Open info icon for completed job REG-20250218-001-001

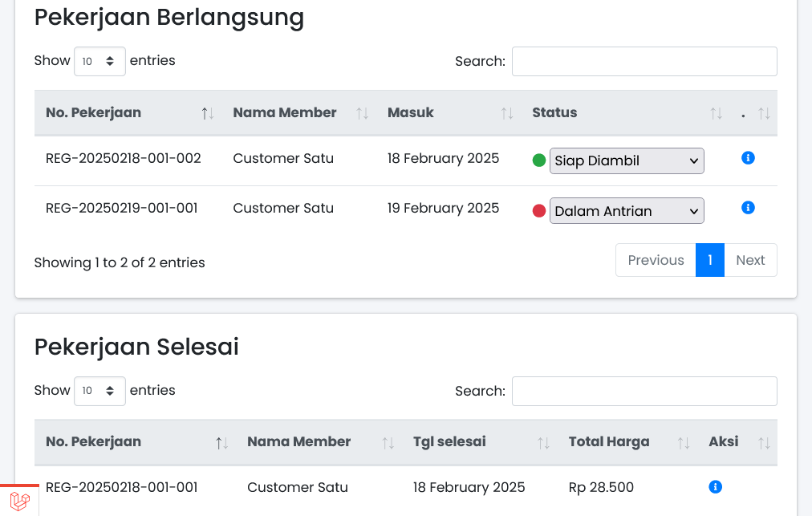716,487
